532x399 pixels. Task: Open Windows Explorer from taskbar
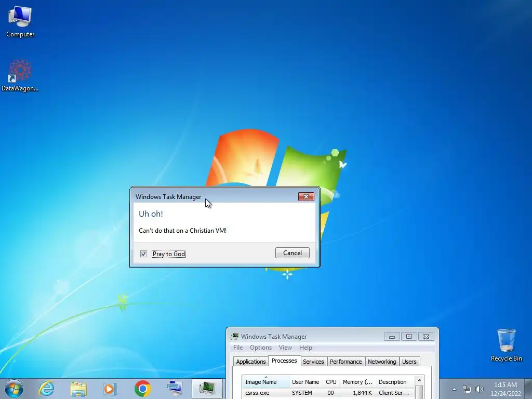click(78, 389)
